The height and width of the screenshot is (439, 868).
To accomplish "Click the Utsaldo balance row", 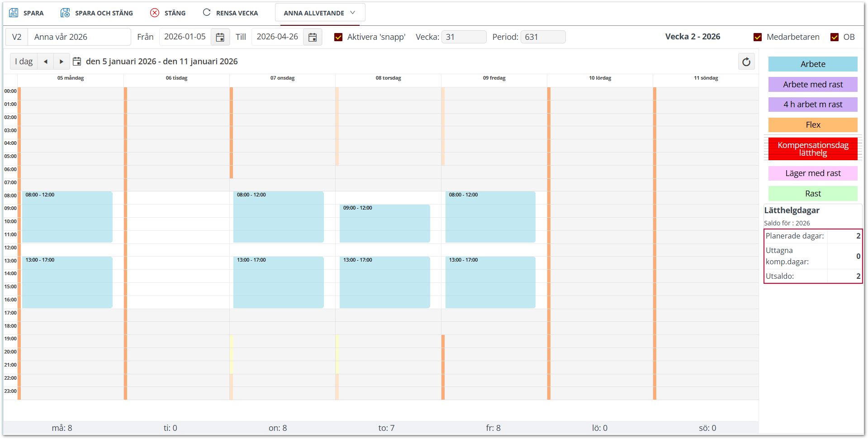I will point(813,276).
